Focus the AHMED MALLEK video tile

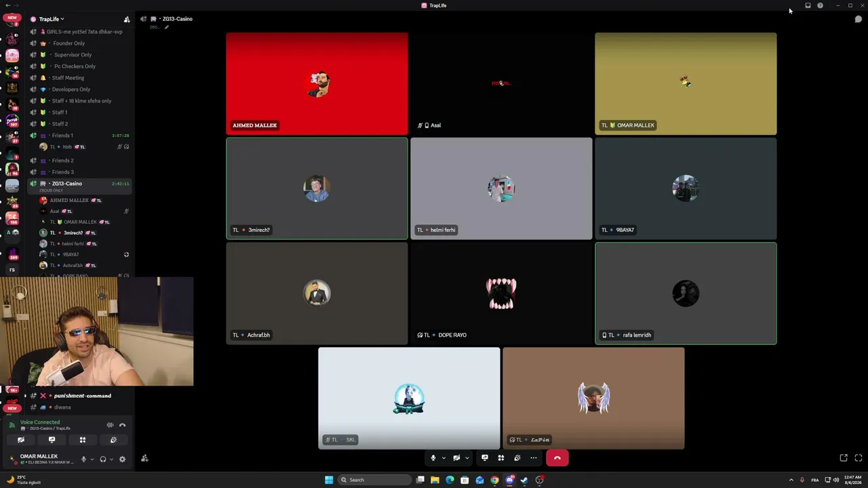pyautogui.click(x=317, y=83)
